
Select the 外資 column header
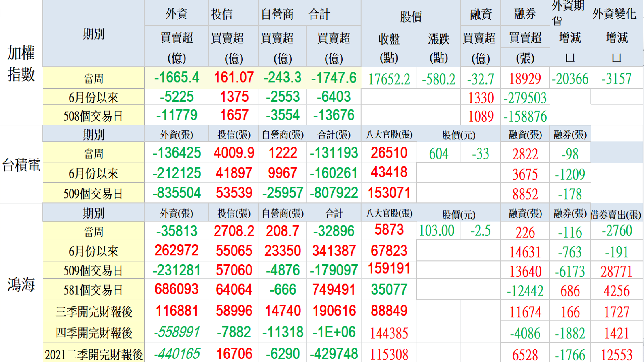tap(176, 14)
